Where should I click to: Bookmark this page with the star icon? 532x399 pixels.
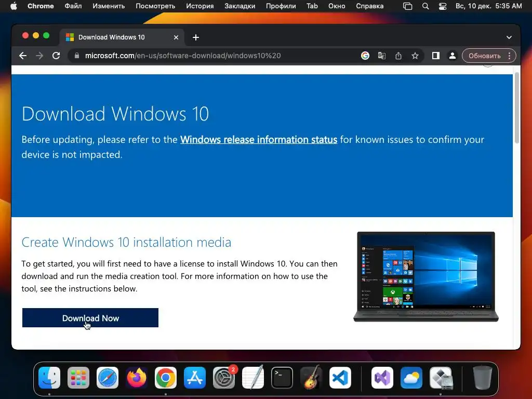(x=415, y=56)
